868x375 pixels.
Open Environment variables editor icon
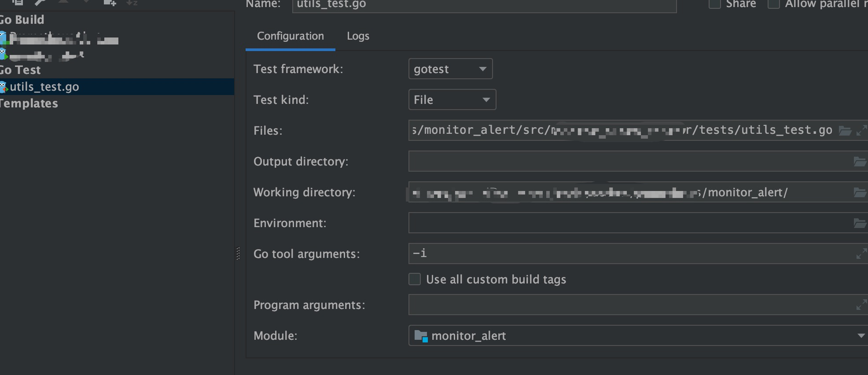860,223
